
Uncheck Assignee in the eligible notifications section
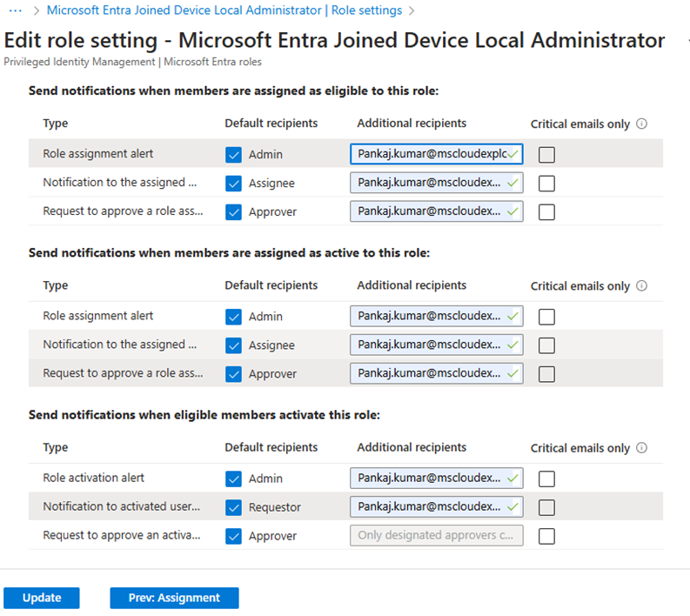point(233,184)
